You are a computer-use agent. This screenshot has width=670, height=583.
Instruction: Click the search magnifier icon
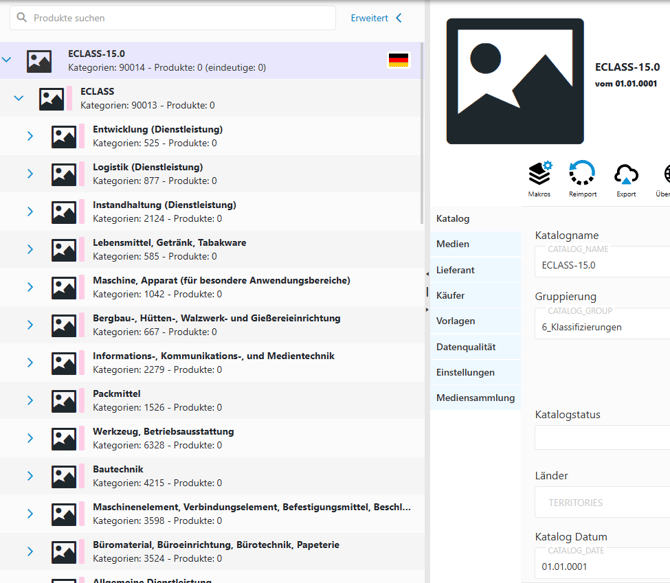[x=22, y=18]
